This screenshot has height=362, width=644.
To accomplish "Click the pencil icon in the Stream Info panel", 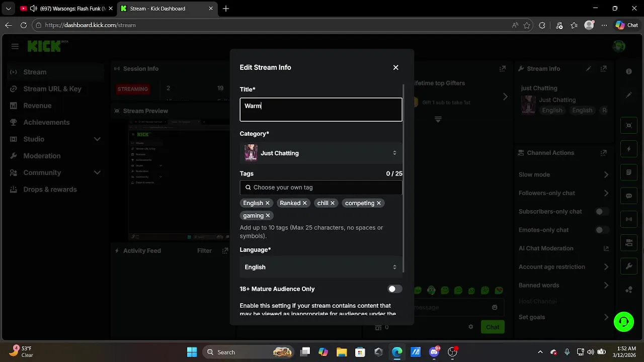I will tap(588, 69).
